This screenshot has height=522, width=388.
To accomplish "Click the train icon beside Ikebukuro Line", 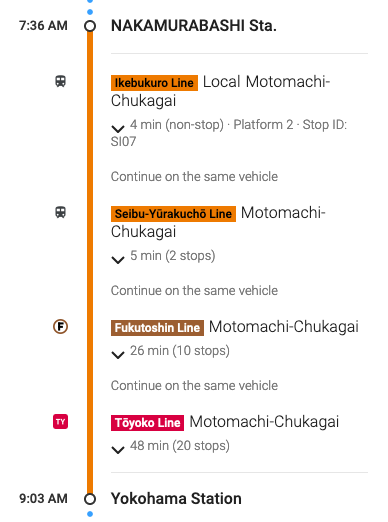I will click(60, 81).
